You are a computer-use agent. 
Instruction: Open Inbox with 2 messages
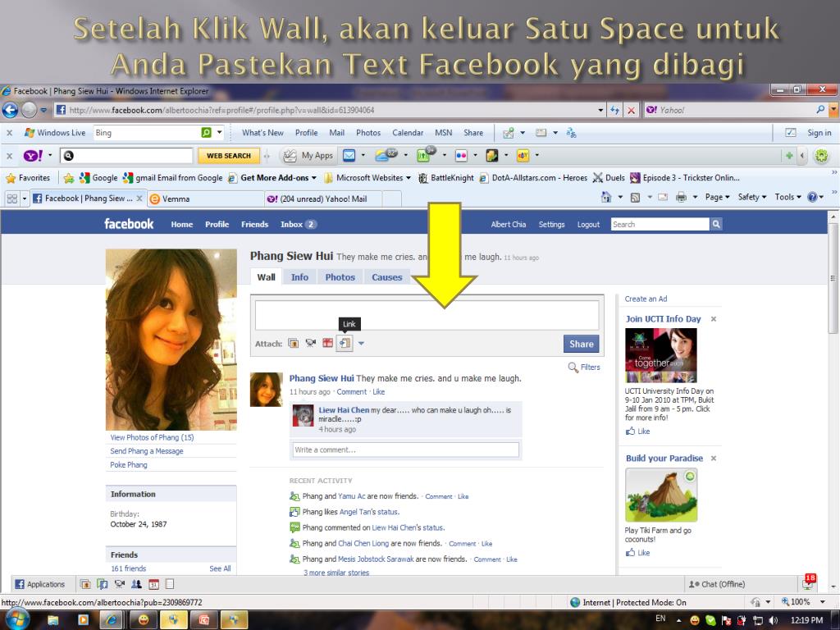299,225
